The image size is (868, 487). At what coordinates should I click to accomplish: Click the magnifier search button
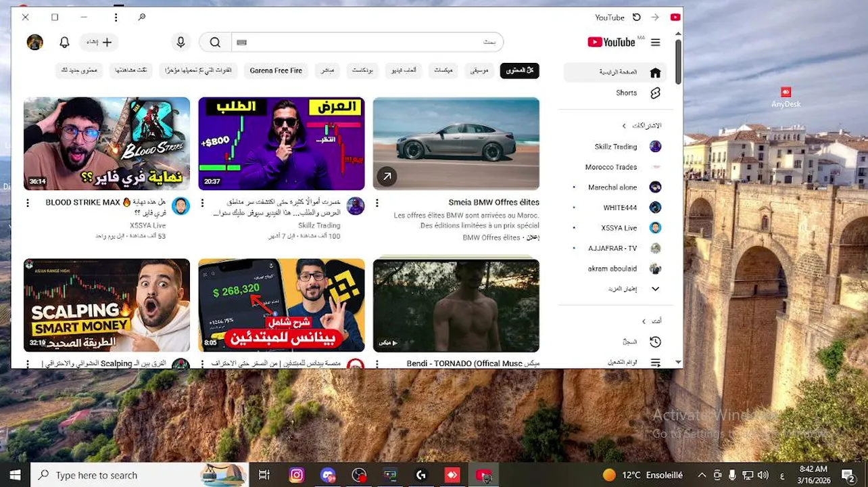tap(215, 43)
